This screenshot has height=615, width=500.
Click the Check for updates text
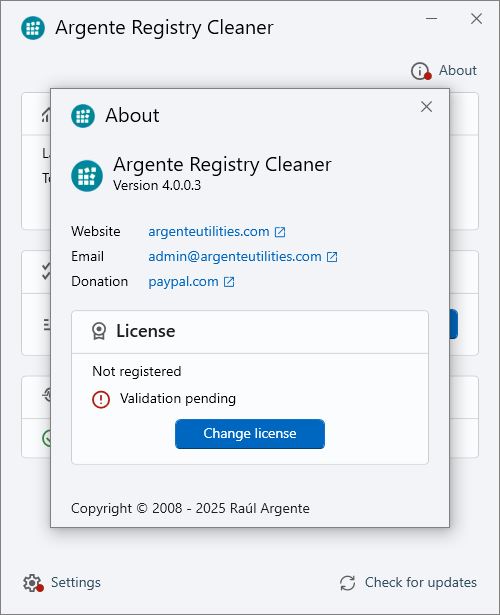pyautogui.click(x=421, y=582)
